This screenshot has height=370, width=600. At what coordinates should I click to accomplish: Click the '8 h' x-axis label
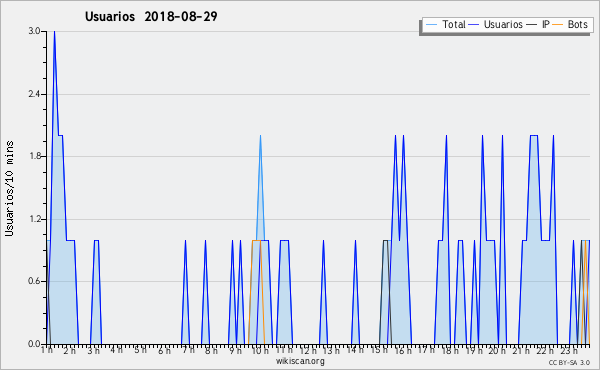click(211, 350)
